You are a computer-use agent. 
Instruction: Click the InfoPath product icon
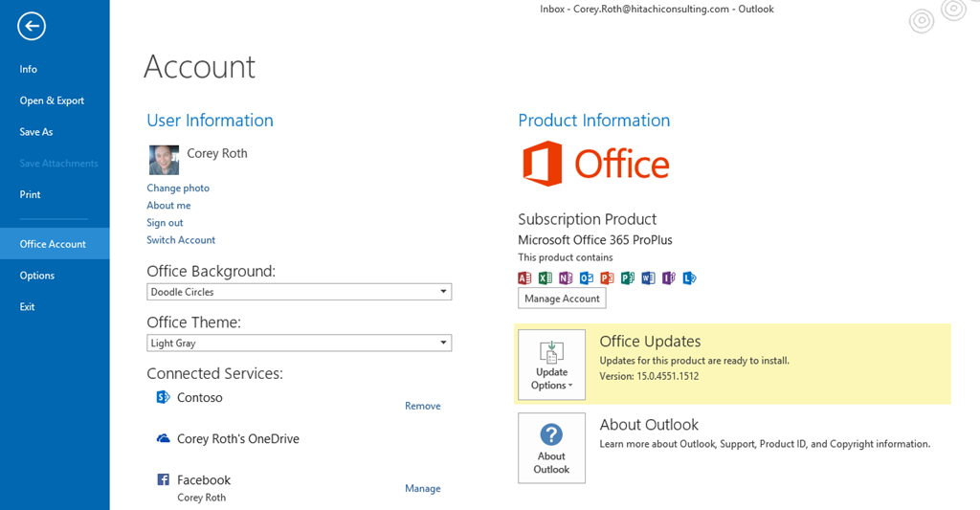click(x=669, y=278)
